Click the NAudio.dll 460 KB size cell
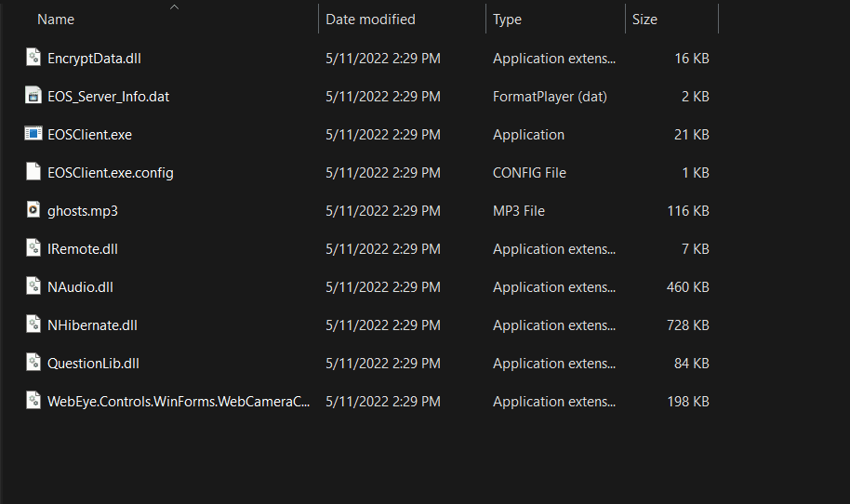Viewport: 850px width, 504px height. coord(687,287)
